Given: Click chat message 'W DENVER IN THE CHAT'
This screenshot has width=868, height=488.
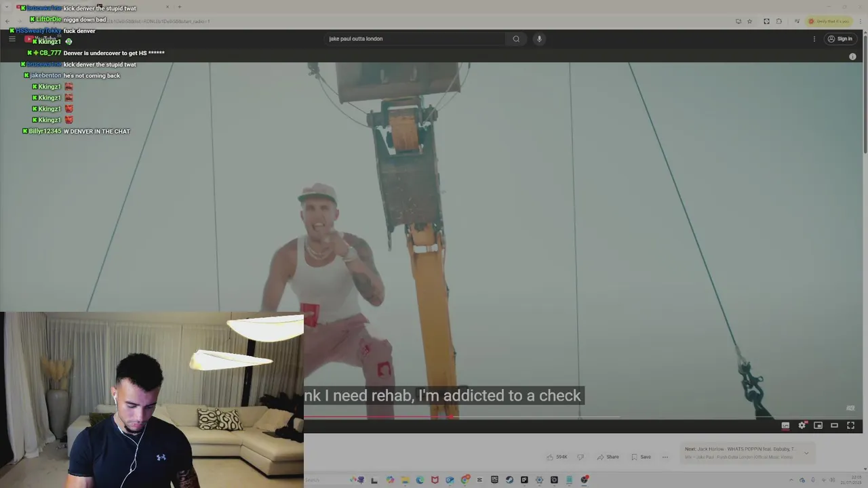Looking at the screenshot, I should (x=96, y=131).
